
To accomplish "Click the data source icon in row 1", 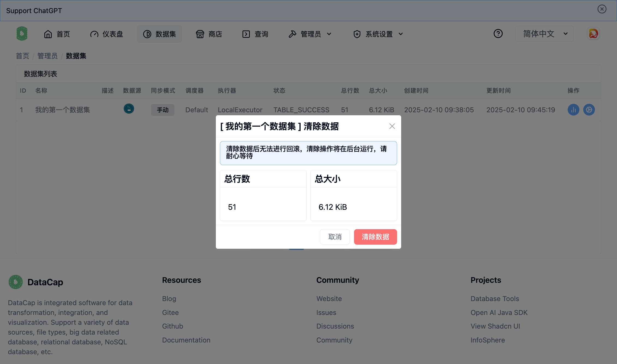I will point(129,109).
